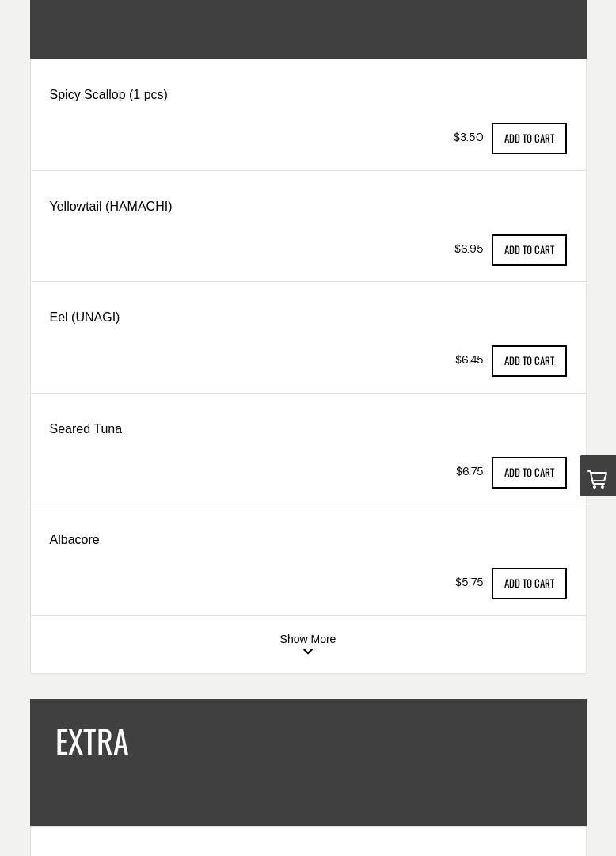Viewport: 616px width, 856px height.
Task: Click the EXTRA section heading
Action: click(x=92, y=742)
